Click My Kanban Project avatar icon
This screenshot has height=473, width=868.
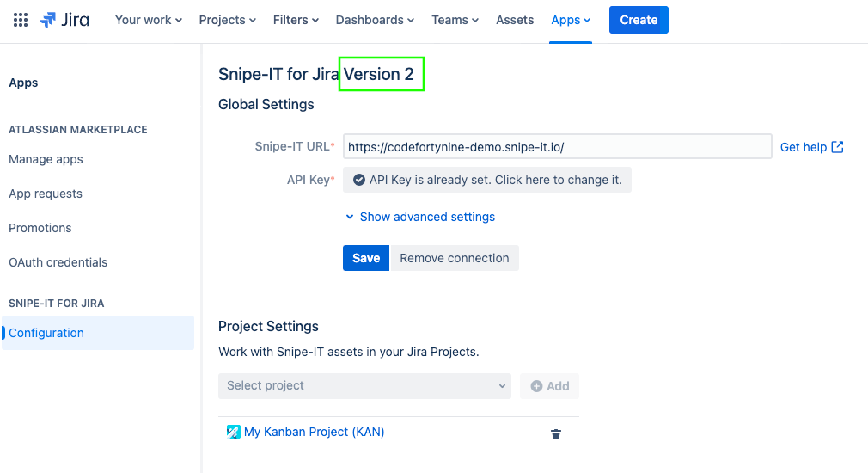pos(233,432)
